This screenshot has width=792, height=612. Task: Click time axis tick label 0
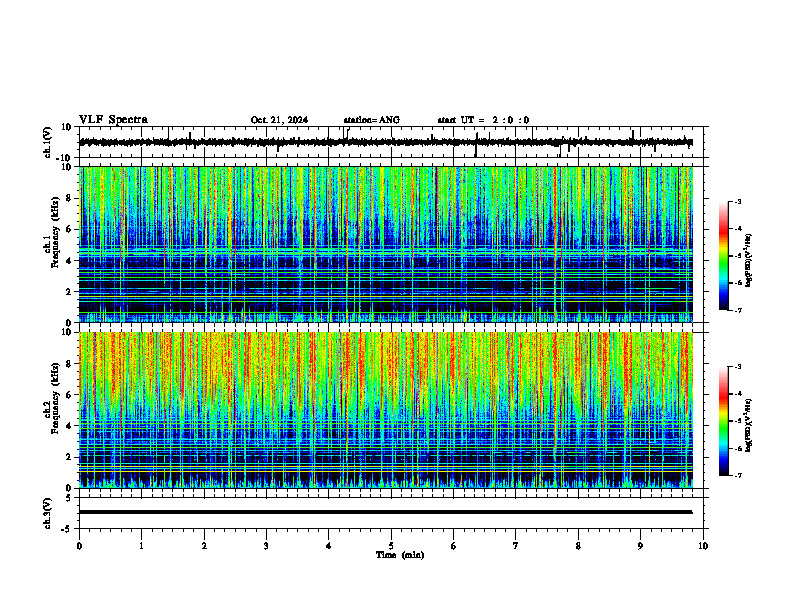[x=79, y=546]
